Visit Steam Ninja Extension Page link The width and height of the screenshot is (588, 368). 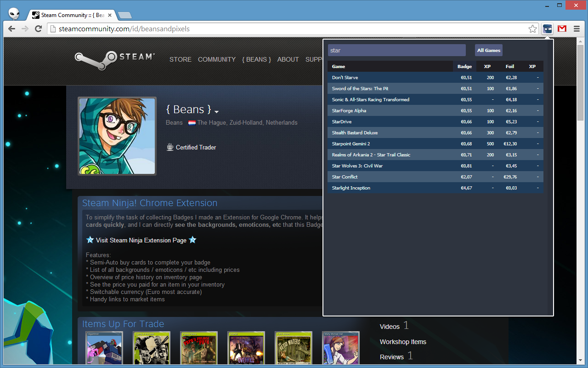(x=141, y=240)
